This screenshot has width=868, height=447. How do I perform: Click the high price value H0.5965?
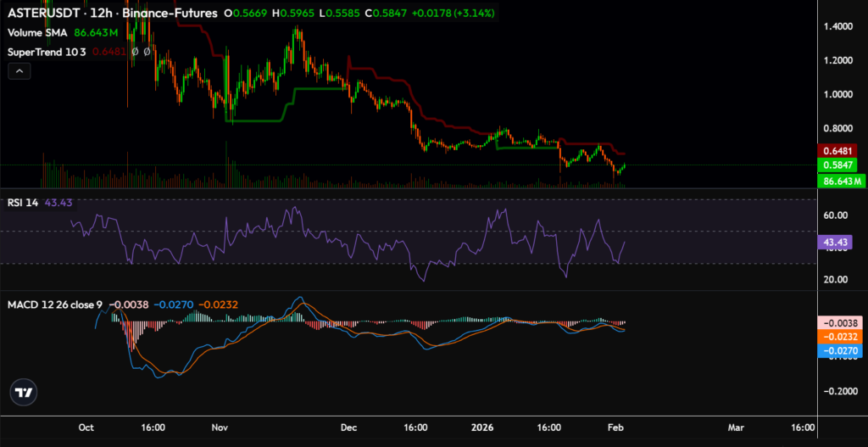coord(295,14)
